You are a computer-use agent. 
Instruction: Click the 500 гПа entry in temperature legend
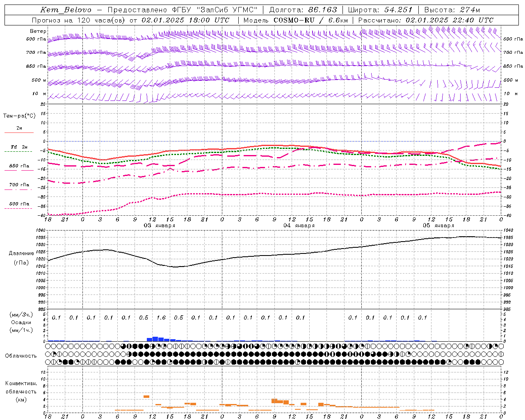tap(19, 204)
